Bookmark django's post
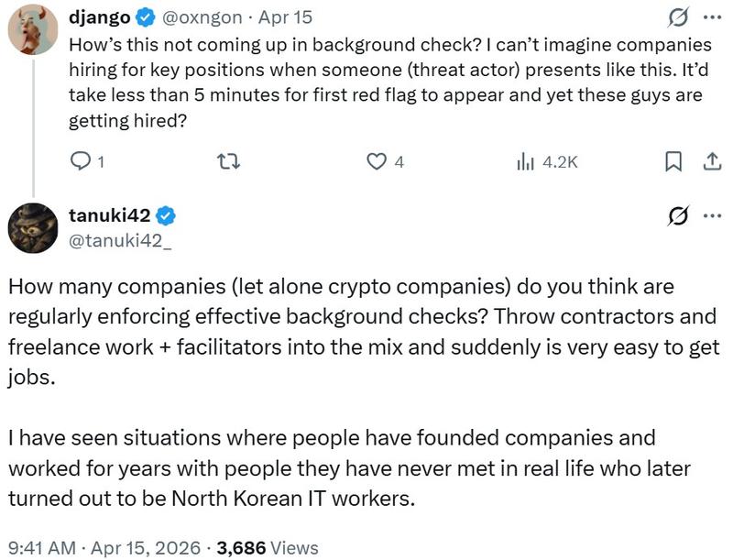This screenshot has height=560, width=733. (675, 160)
